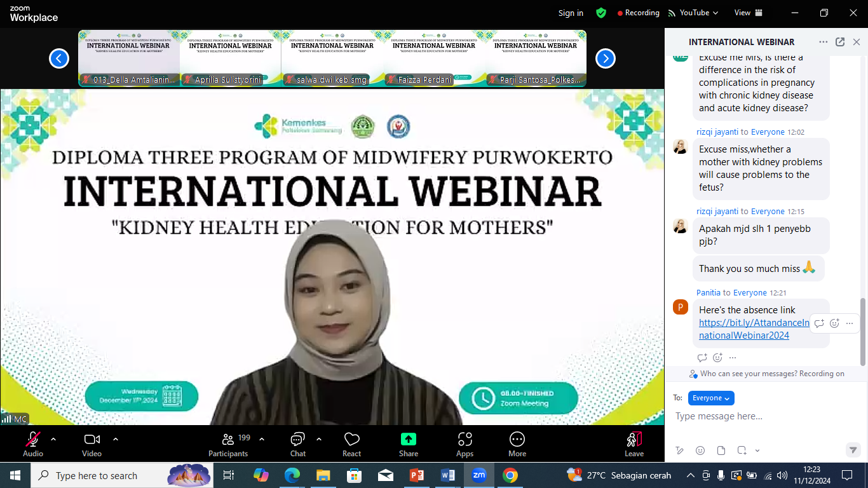This screenshot has width=868, height=488.
Task: Select Parji Santosa_Polkes thumbnail
Action: 536,58
